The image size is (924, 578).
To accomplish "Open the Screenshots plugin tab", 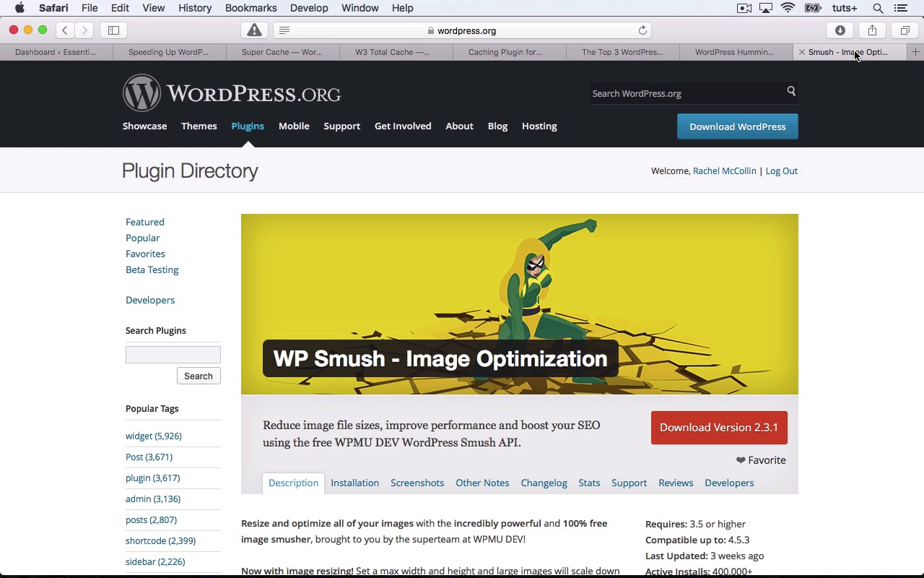I will point(417,483).
